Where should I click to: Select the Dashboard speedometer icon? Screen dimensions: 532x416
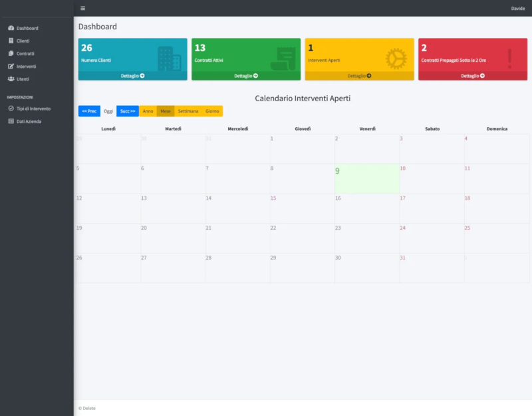click(x=11, y=28)
